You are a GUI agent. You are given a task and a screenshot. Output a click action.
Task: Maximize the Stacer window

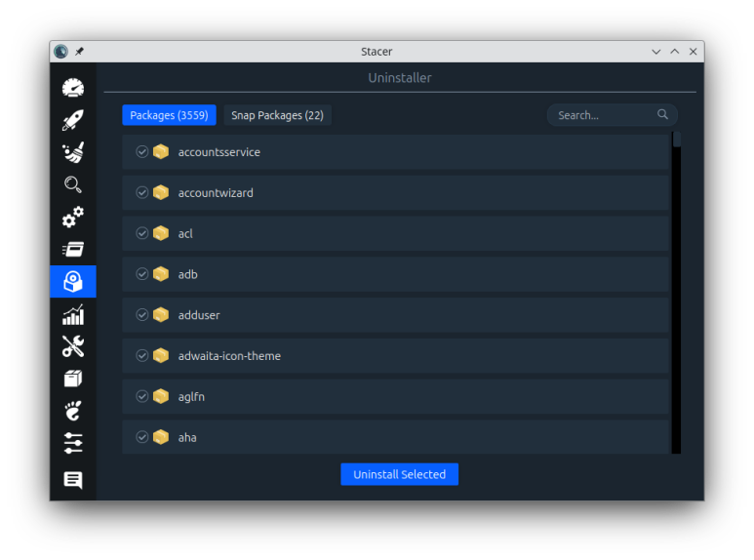675,52
